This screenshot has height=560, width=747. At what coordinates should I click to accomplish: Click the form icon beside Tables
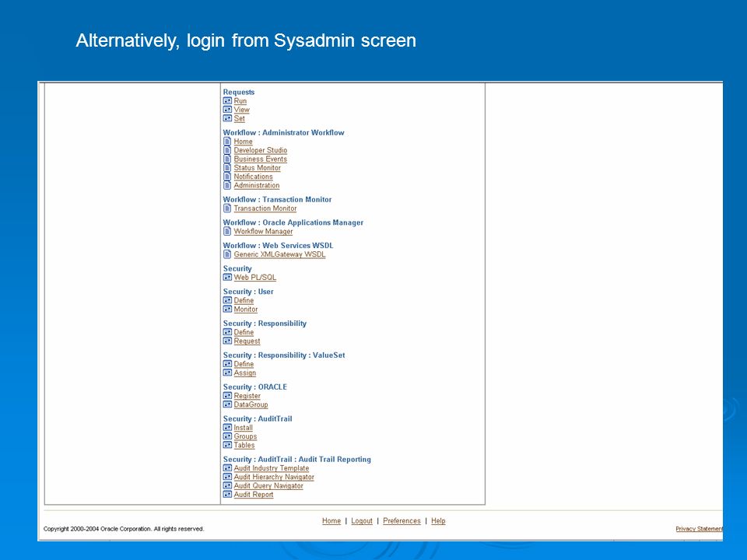pyautogui.click(x=227, y=445)
